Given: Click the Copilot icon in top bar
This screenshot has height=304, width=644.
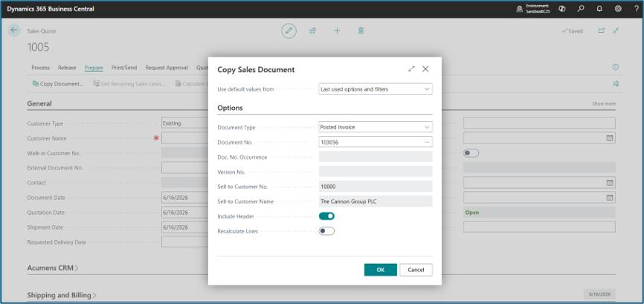Looking at the screenshot, I should pos(562,9).
